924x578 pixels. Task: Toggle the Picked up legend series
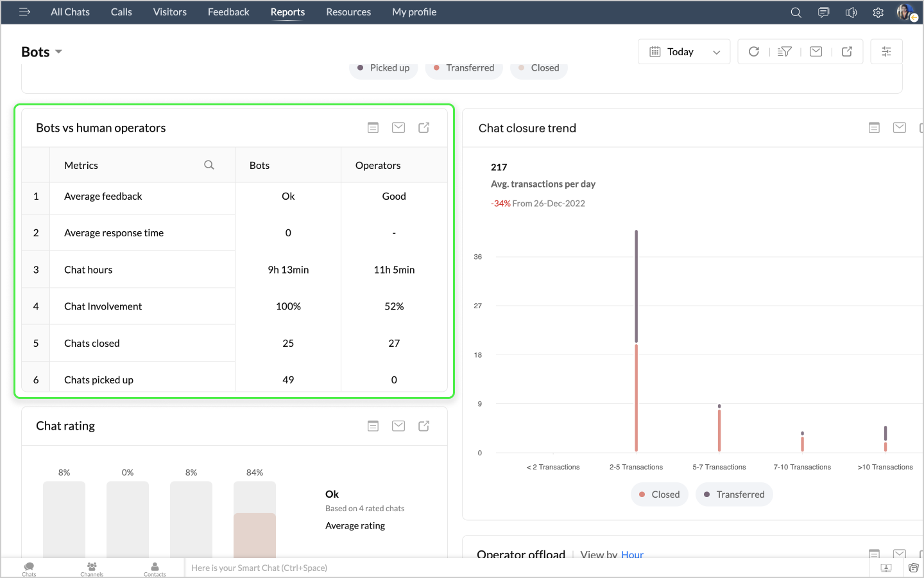[x=383, y=68]
